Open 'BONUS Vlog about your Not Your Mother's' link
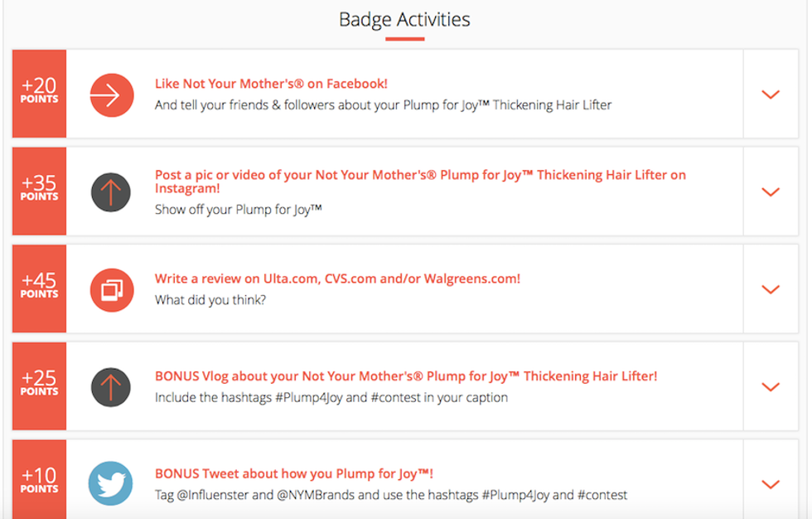This screenshot has height=519, width=812. pos(406,376)
